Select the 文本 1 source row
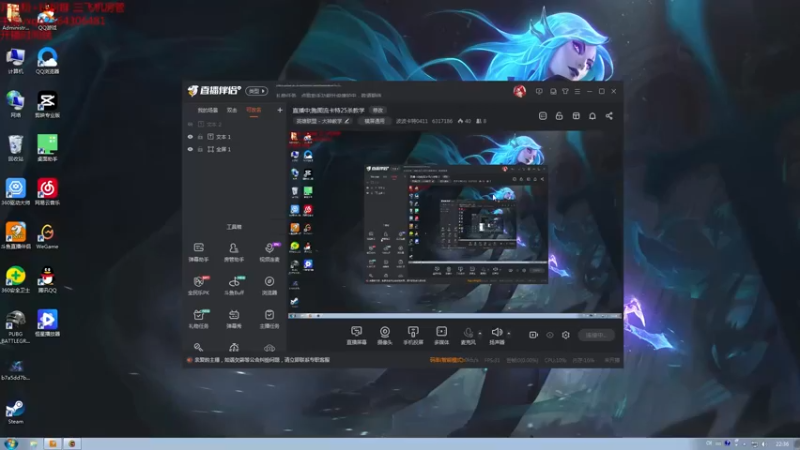Viewport: 800px width, 450px height. 235,137
